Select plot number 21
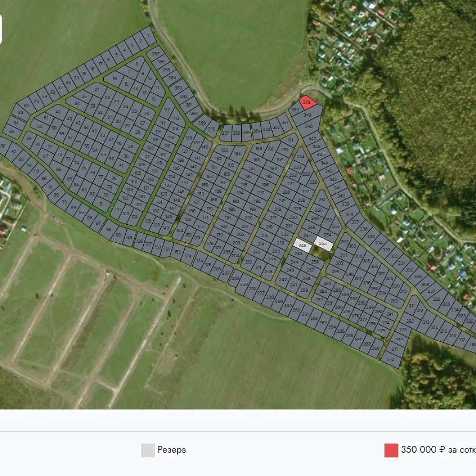476x476 pixels. [97, 89]
